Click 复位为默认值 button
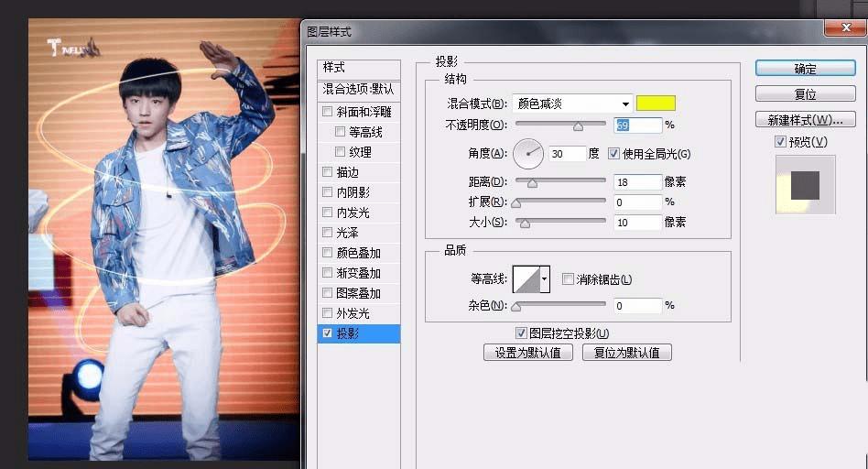The image size is (868, 469). click(x=627, y=353)
